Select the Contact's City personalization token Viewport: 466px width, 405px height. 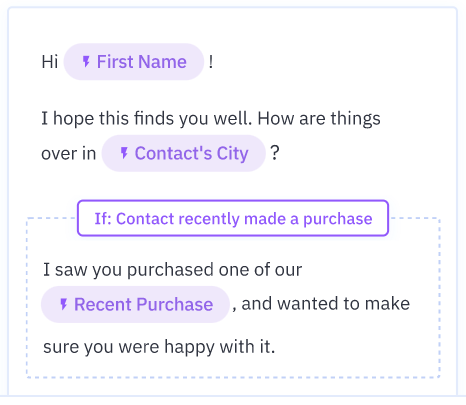183,153
